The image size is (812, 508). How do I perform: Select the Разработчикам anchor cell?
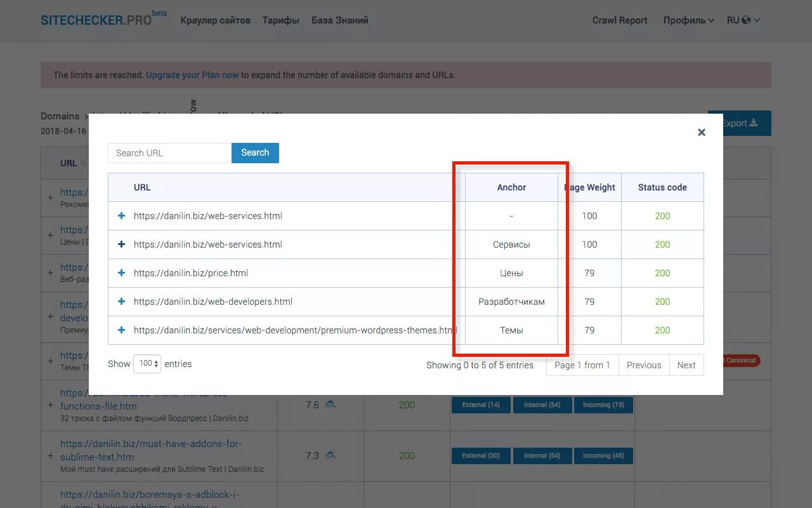[511, 302]
